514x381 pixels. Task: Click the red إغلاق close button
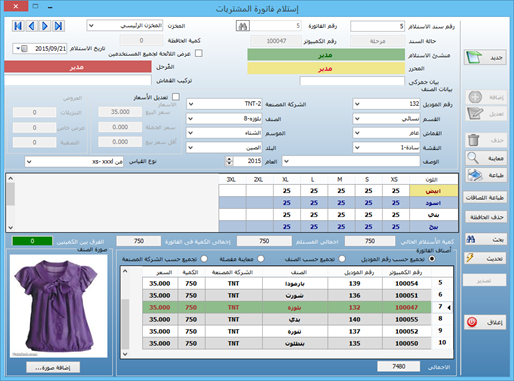coord(485,322)
